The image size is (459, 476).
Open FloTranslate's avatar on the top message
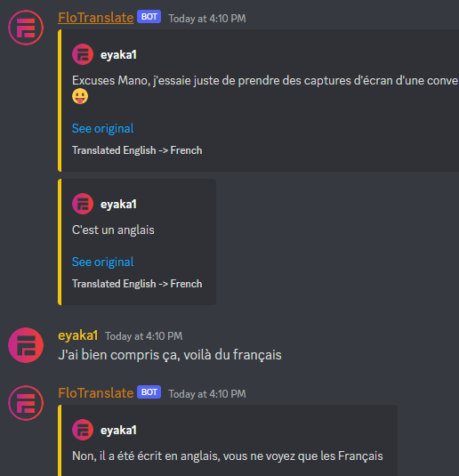coord(26,28)
